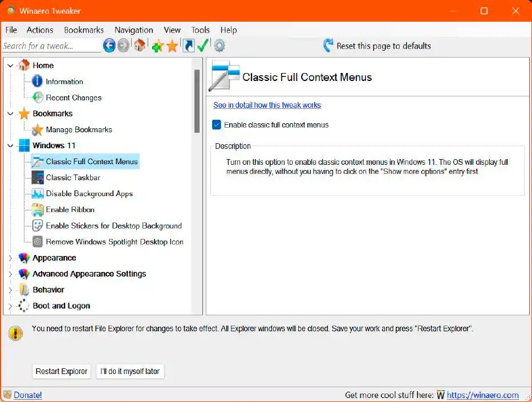Expand the Behavior category
The image size is (532, 402).
coord(10,290)
